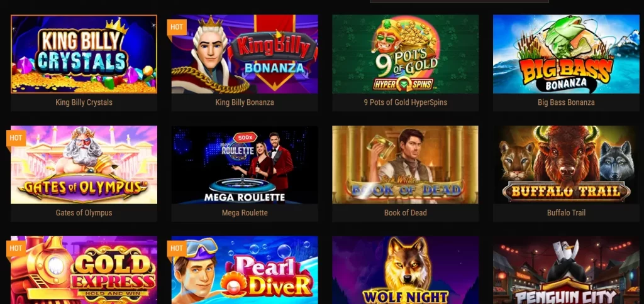Screen dimensions: 644x304
Task: Click the Book of Dead title text
Action: click(x=406, y=213)
